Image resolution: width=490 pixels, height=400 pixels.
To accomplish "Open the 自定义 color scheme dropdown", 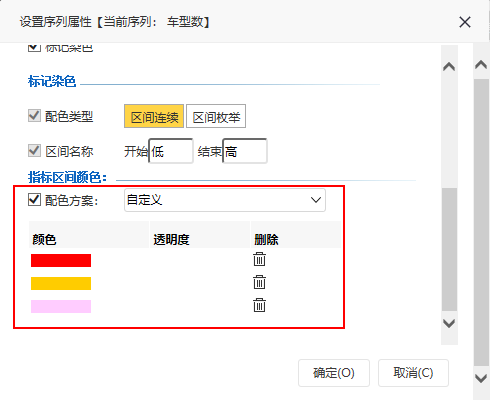I will tap(225, 200).
